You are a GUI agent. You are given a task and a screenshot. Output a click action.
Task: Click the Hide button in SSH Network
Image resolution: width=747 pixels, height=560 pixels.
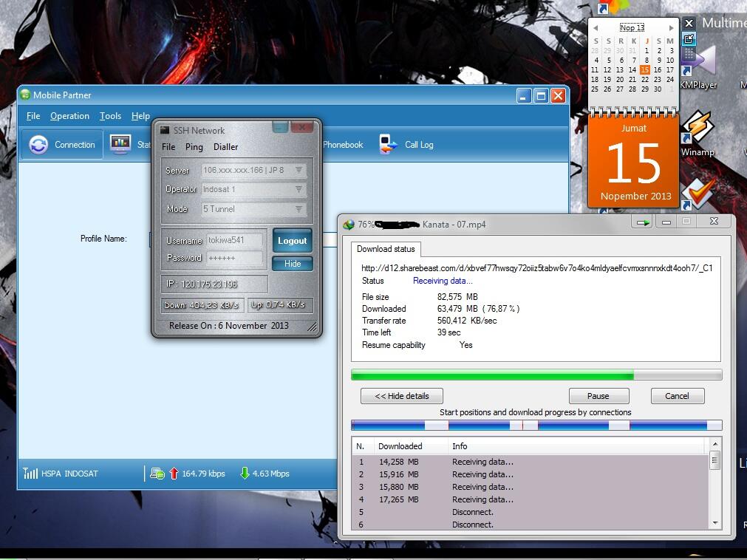click(x=293, y=263)
